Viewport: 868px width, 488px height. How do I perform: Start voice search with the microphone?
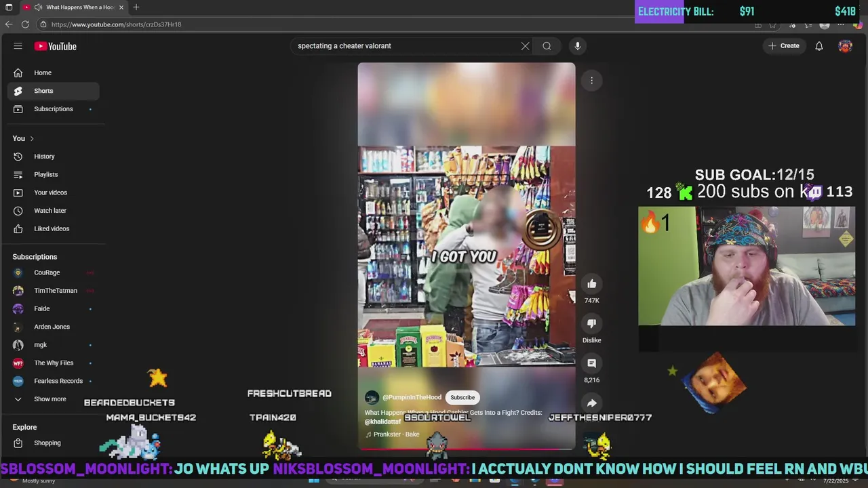click(578, 46)
